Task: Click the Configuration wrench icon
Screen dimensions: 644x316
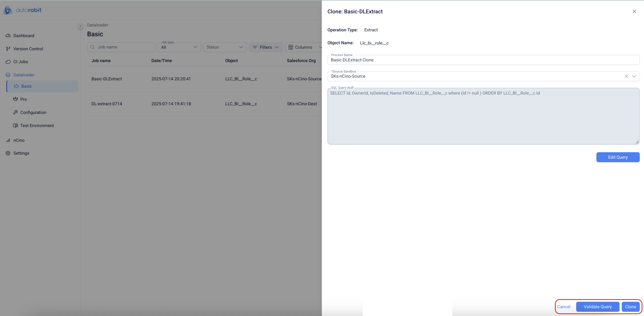Action: (x=16, y=112)
